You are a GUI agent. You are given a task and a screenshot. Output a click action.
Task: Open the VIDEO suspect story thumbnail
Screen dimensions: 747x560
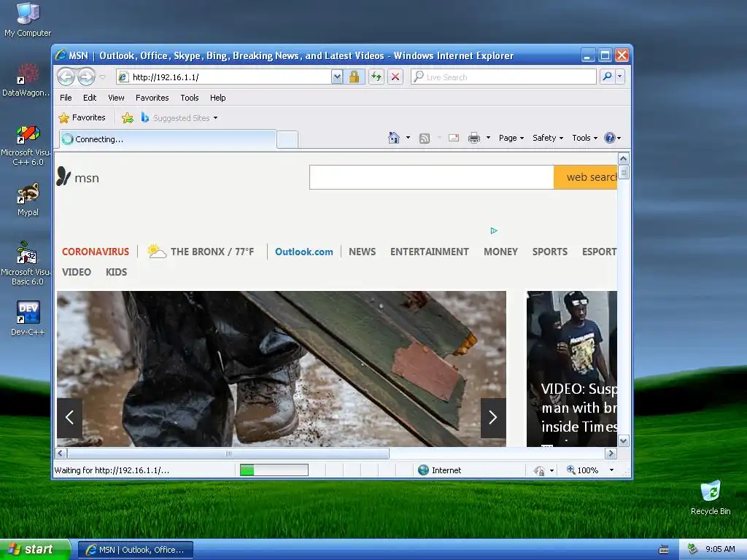pyautogui.click(x=572, y=368)
